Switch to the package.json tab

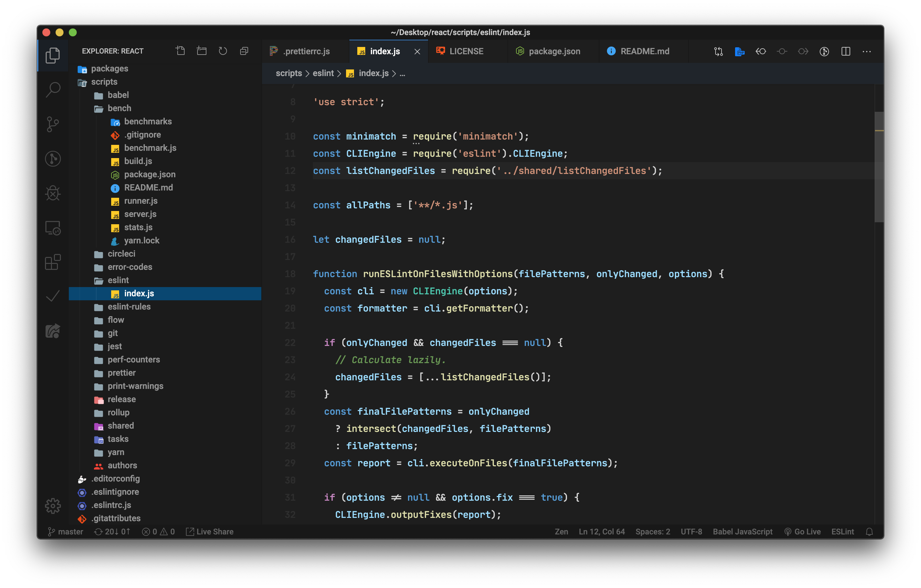tap(554, 51)
